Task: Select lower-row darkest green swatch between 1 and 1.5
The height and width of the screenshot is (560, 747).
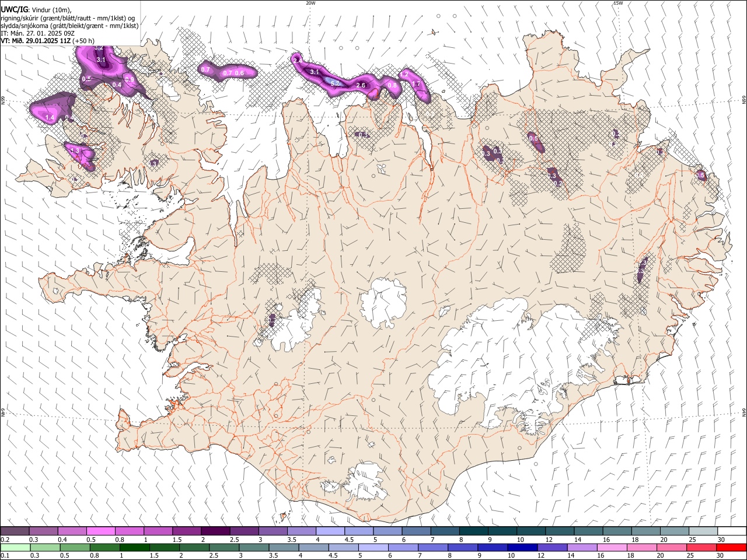Action: [135, 548]
